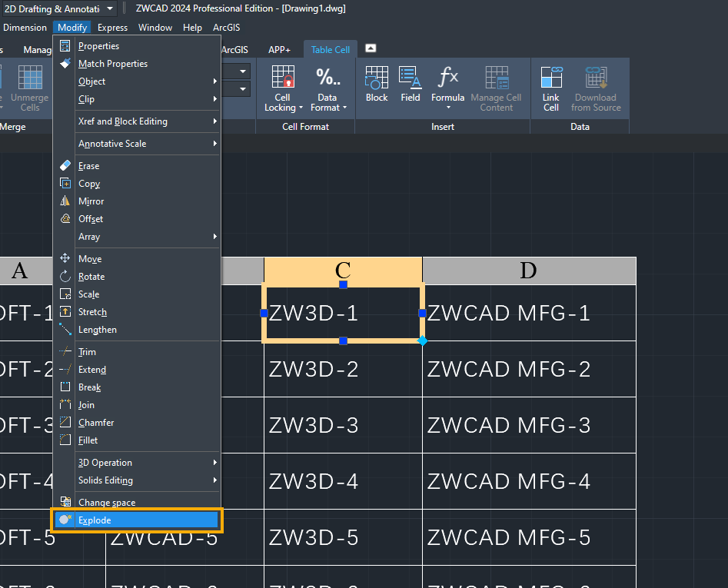Open the Formula dropdown arrow
Screen dimensions: 728x588
tap(448, 108)
